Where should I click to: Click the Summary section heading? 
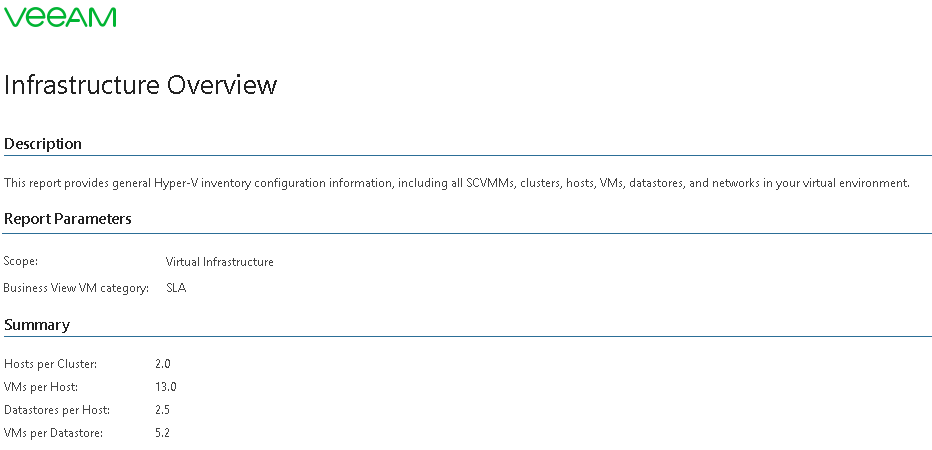[37, 325]
